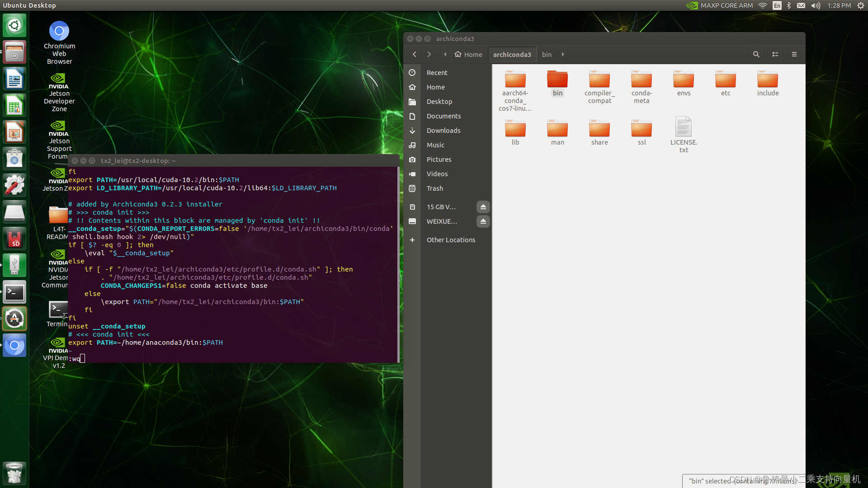868x488 pixels.
Task: Eject the 15 GB Volume
Action: (483, 207)
